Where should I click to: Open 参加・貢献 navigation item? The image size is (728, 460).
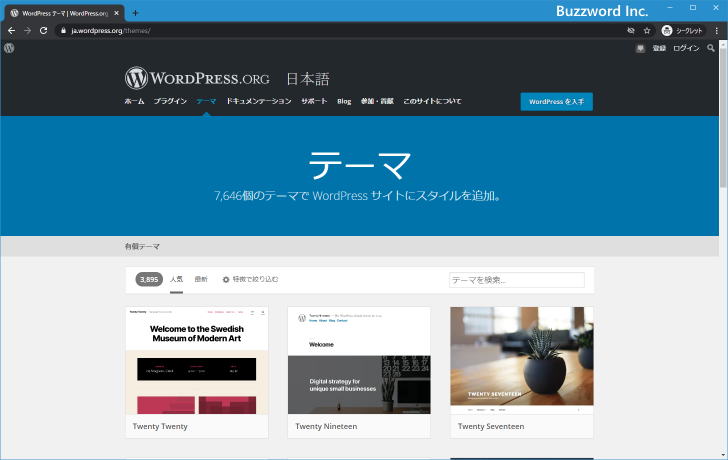click(377, 101)
